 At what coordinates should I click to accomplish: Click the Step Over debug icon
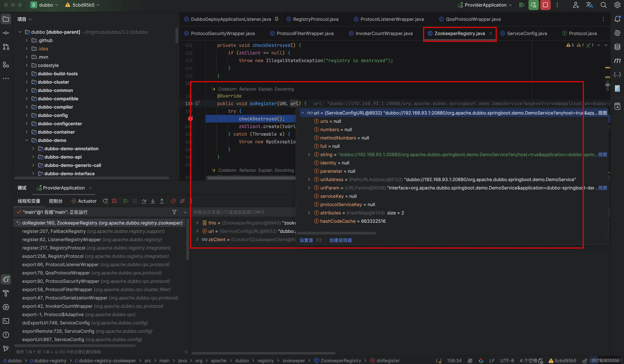tap(144, 201)
